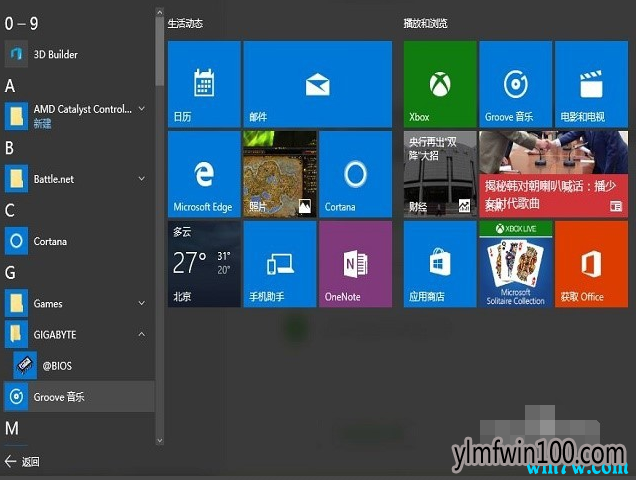Expand the Games folder chevron
636x480 pixels.
tap(142, 303)
